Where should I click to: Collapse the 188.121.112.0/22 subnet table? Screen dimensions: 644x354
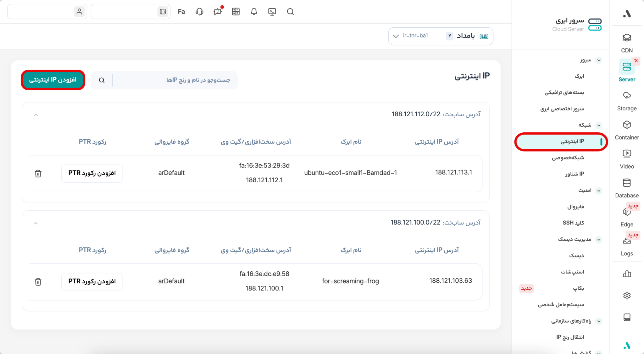[x=36, y=114]
